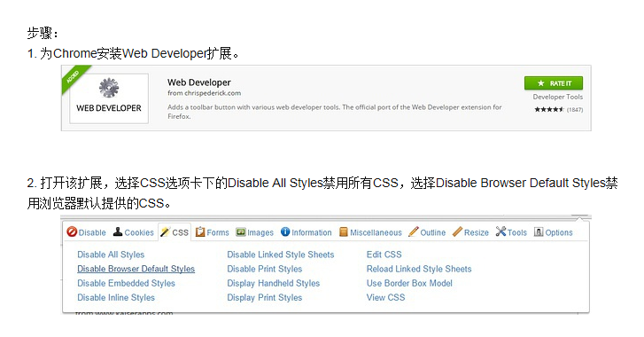Image resolution: width=644 pixels, height=337 pixels.
Task: Open View CSS
Action: coord(385,298)
